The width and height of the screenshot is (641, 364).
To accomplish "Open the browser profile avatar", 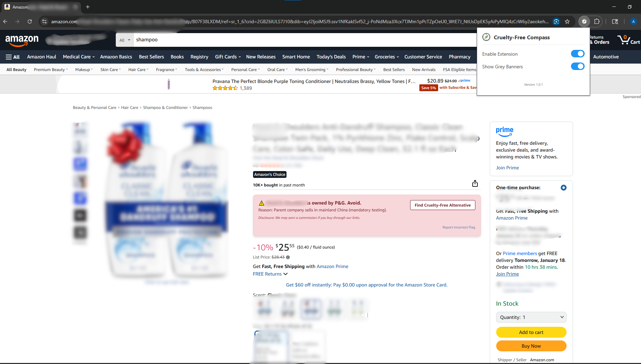I will pos(633,21).
